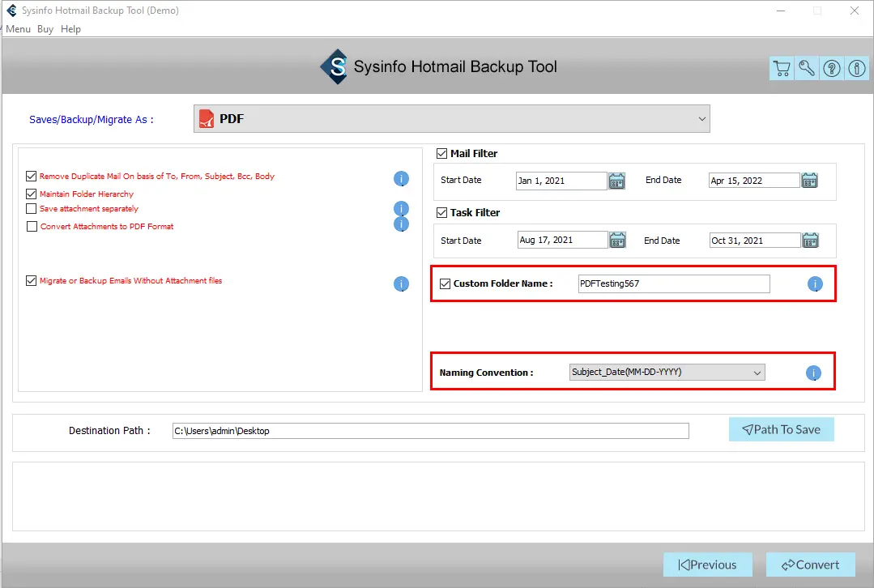Open calendar for Mail Filter End Date
The image size is (874, 588).
click(x=809, y=181)
